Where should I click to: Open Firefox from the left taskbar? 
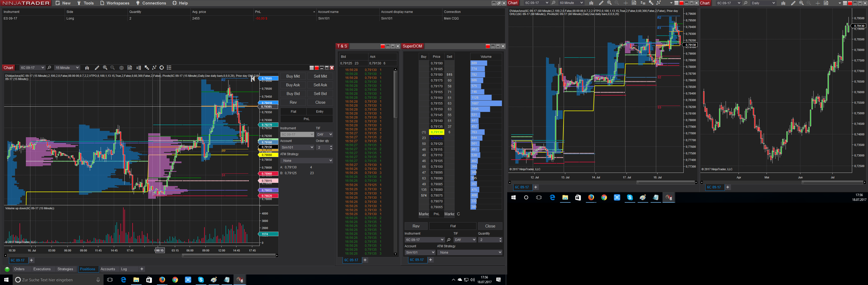(x=162, y=280)
